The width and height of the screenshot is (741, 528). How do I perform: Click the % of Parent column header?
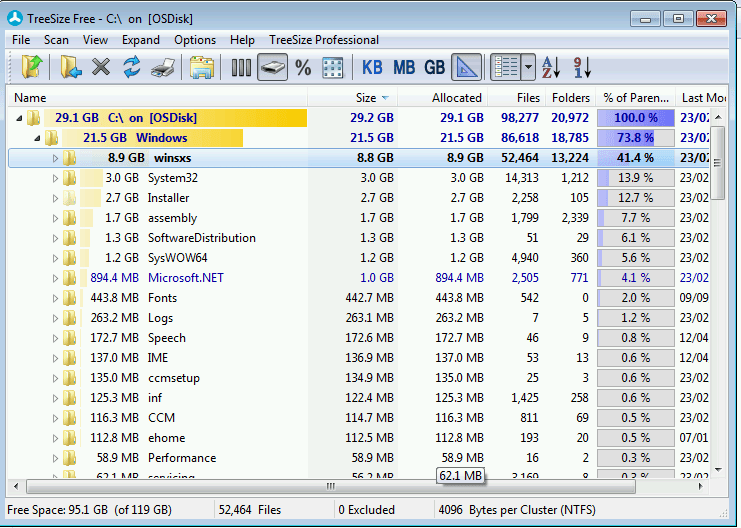[x=636, y=98]
